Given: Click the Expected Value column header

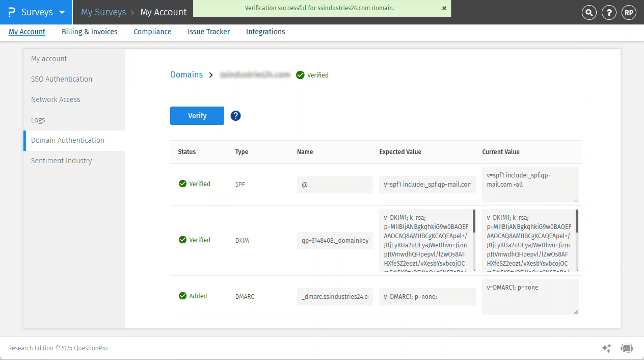Looking at the screenshot, I should click(x=400, y=152).
